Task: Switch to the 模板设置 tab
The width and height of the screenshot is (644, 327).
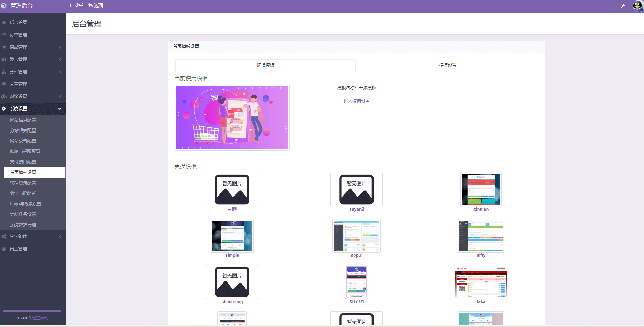Action: click(x=448, y=65)
